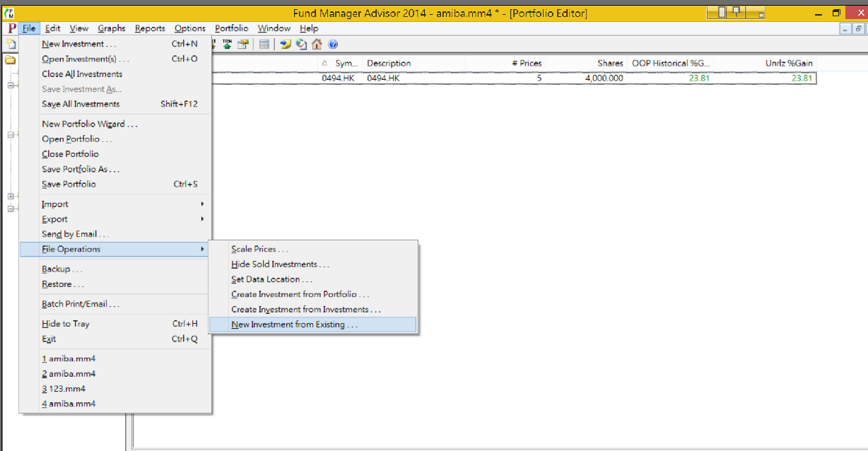Image resolution: width=868 pixels, height=451 pixels.
Task: Click the yellow folder with arrow toolbar icon
Action: point(286,44)
